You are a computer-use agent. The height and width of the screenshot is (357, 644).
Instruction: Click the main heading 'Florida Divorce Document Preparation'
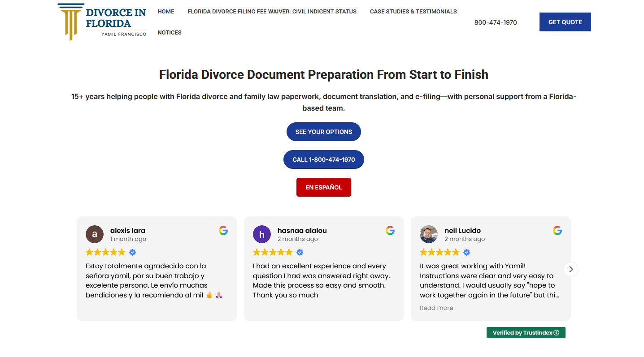pos(324,74)
